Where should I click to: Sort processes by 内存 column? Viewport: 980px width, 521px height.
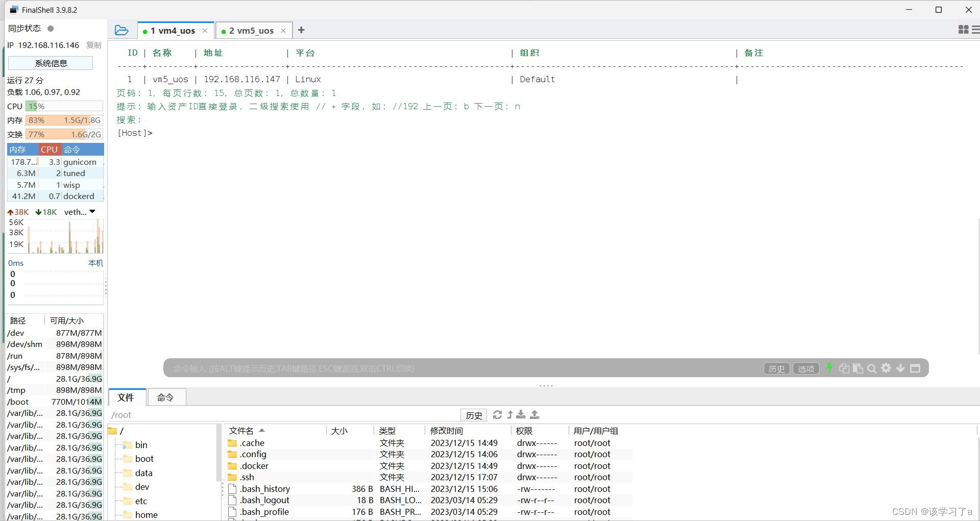(22, 150)
